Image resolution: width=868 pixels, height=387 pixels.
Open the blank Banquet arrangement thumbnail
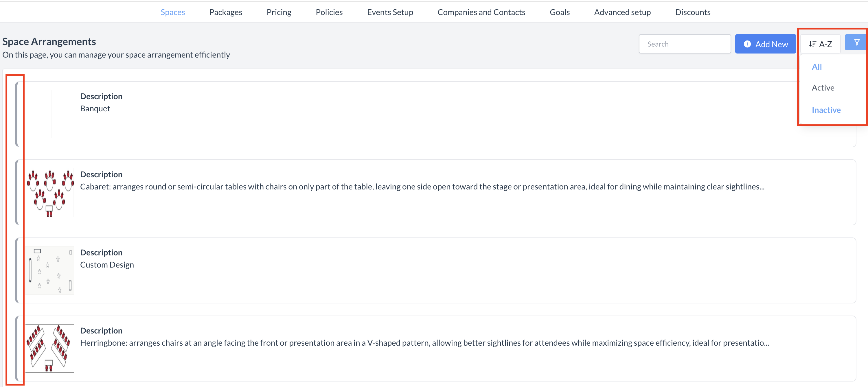click(50, 114)
